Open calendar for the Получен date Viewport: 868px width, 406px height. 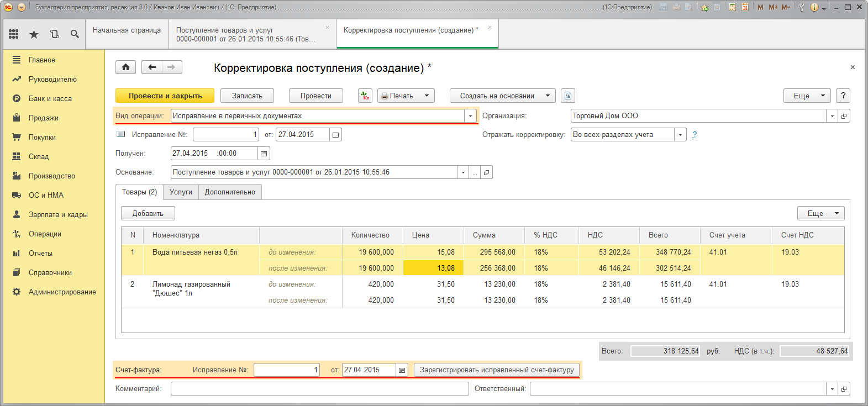(264, 154)
